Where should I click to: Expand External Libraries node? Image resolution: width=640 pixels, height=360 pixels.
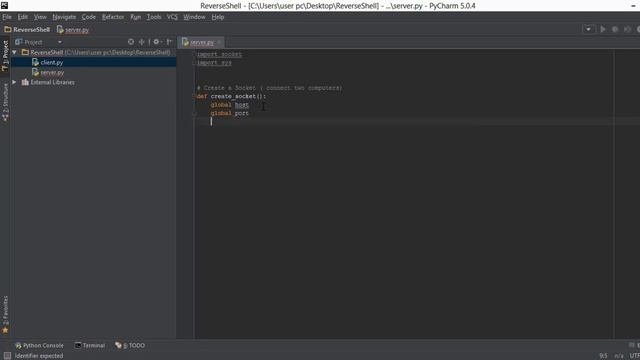click(14, 82)
